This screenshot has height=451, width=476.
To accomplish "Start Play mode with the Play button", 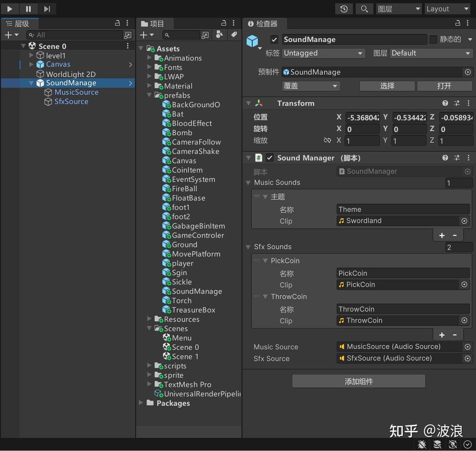I will pyautogui.click(x=10, y=9).
